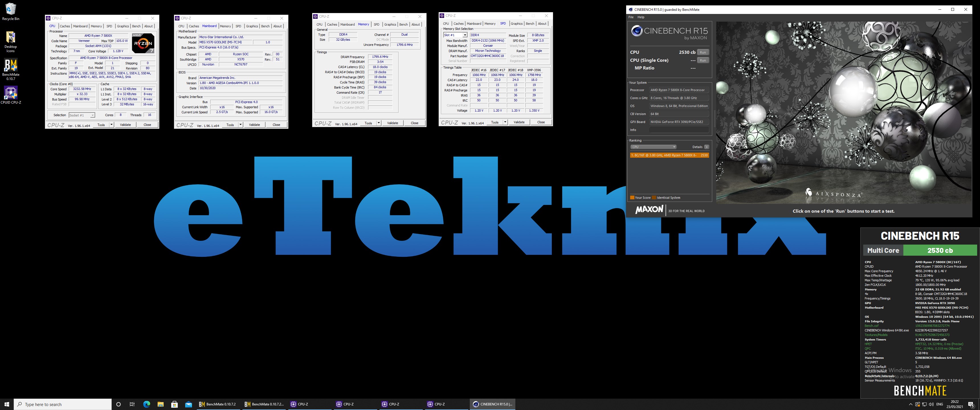Click the Your Score orange swatch
The height and width of the screenshot is (410, 980).
click(x=632, y=197)
